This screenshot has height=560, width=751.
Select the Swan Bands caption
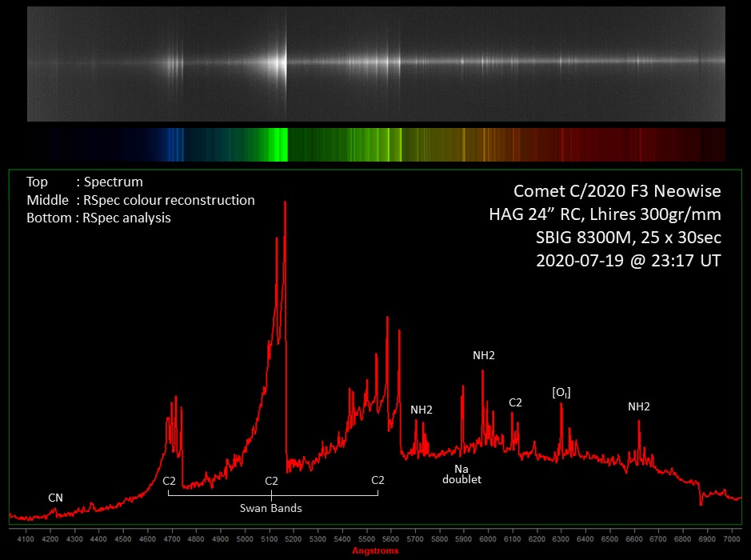point(271,508)
